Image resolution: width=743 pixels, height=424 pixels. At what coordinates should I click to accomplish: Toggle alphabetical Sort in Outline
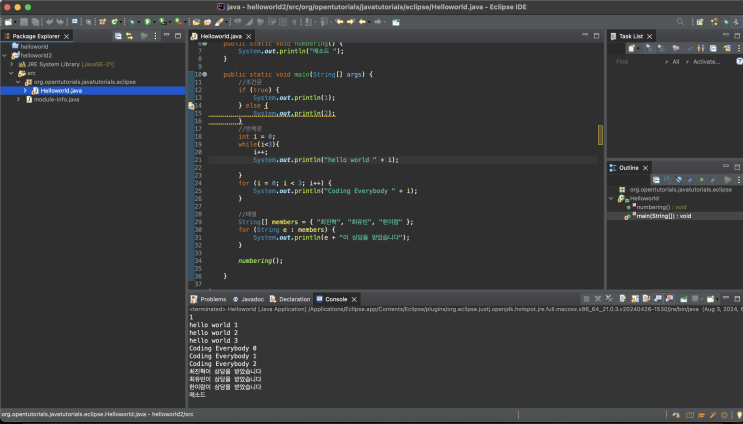tap(668, 180)
